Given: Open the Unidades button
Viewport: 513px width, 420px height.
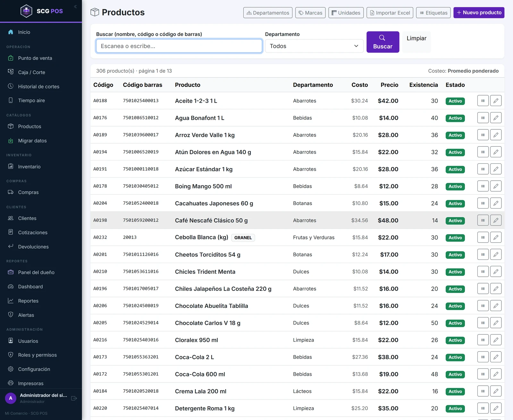Looking at the screenshot, I should point(346,13).
